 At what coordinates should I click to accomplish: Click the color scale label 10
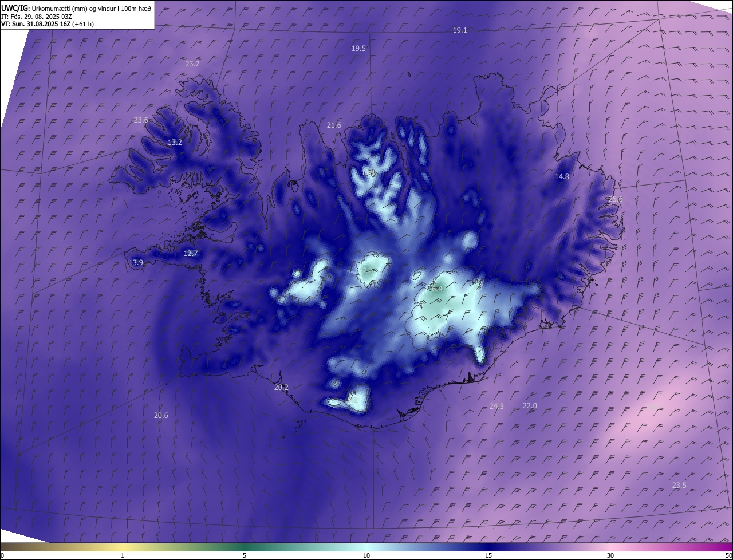pyautogui.click(x=366, y=555)
